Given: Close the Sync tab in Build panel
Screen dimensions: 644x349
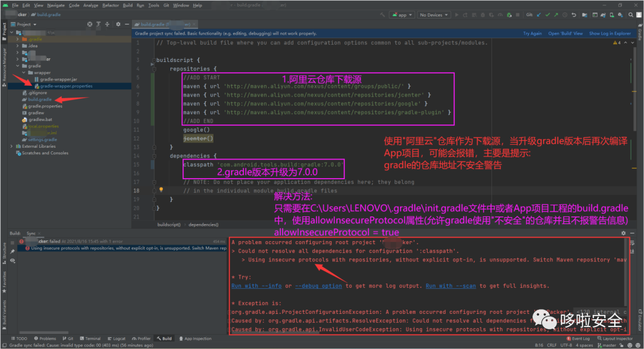Looking at the screenshot, I should click(39, 233).
